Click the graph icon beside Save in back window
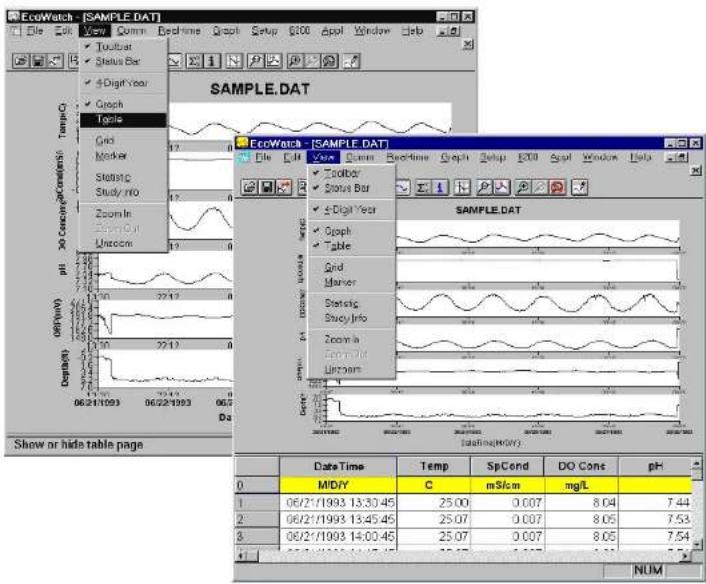 55,61
